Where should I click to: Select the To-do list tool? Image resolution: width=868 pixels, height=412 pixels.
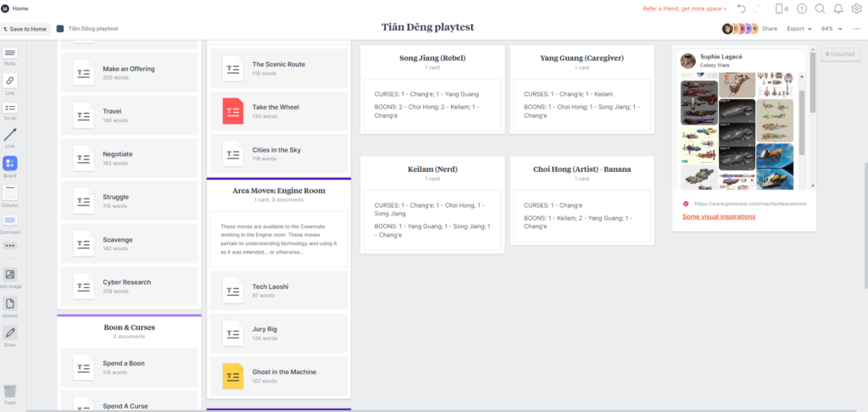tap(10, 109)
